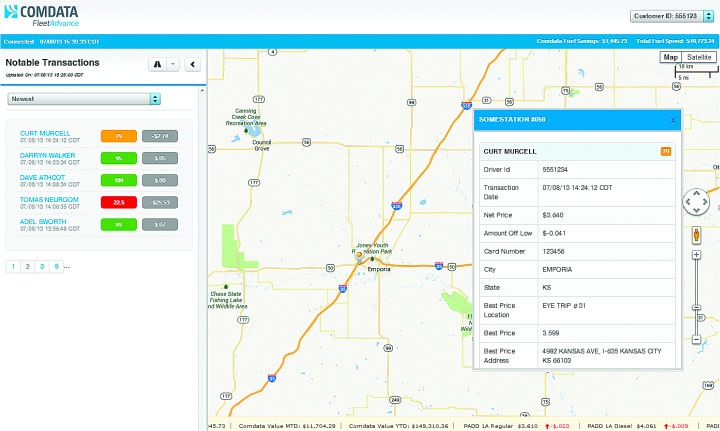
Task: Go to page 1 of transactions
Action: click(13, 266)
